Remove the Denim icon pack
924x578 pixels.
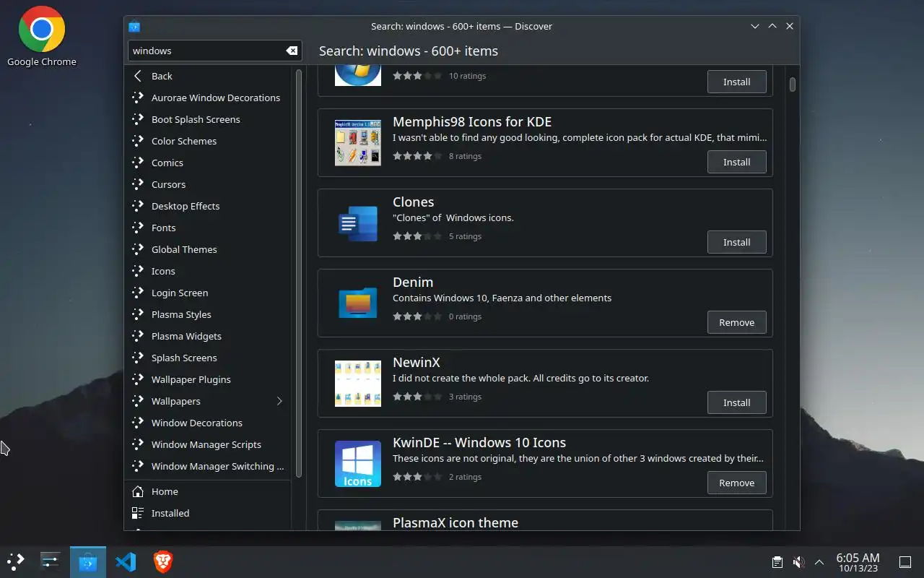(736, 322)
